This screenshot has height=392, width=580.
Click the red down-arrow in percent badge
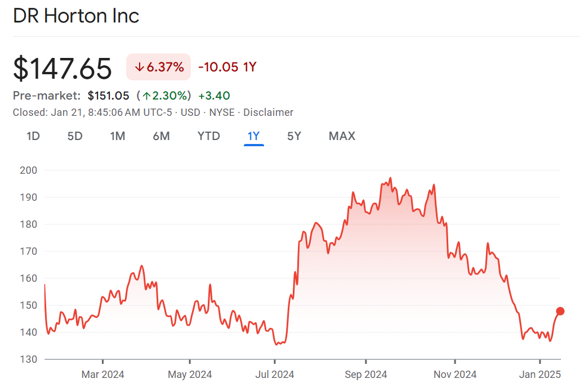[x=140, y=67]
